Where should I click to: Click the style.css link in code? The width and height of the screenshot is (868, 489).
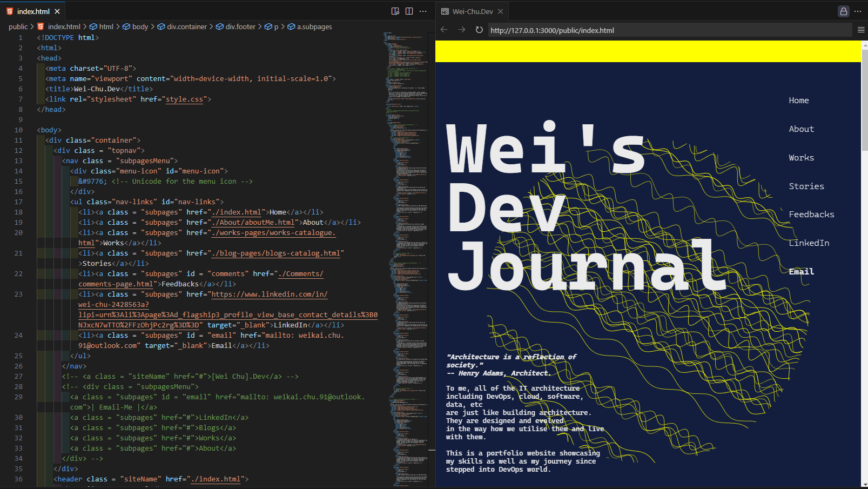pos(184,99)
